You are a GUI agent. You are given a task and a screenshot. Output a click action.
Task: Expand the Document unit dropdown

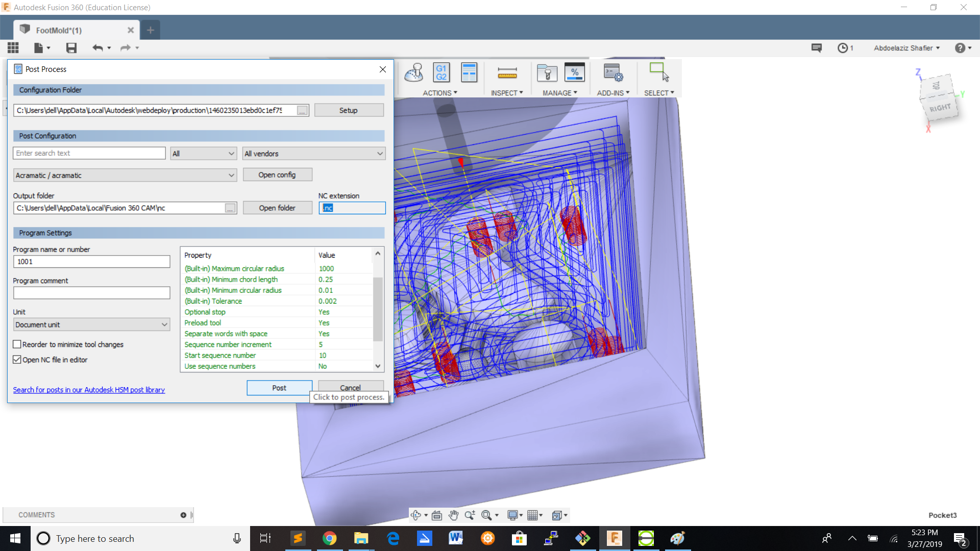(91, 324)
